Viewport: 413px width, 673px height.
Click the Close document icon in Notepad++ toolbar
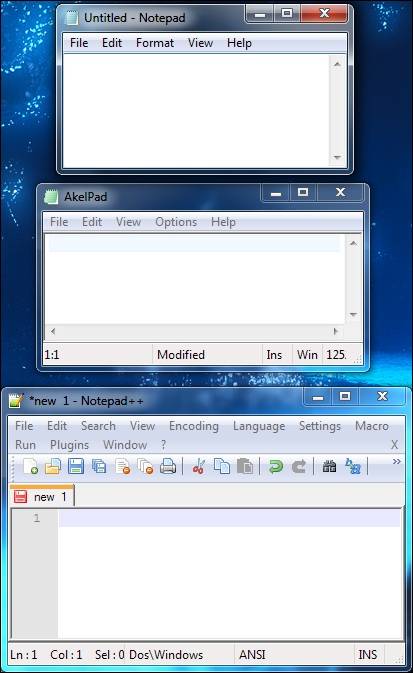point(123,466)
